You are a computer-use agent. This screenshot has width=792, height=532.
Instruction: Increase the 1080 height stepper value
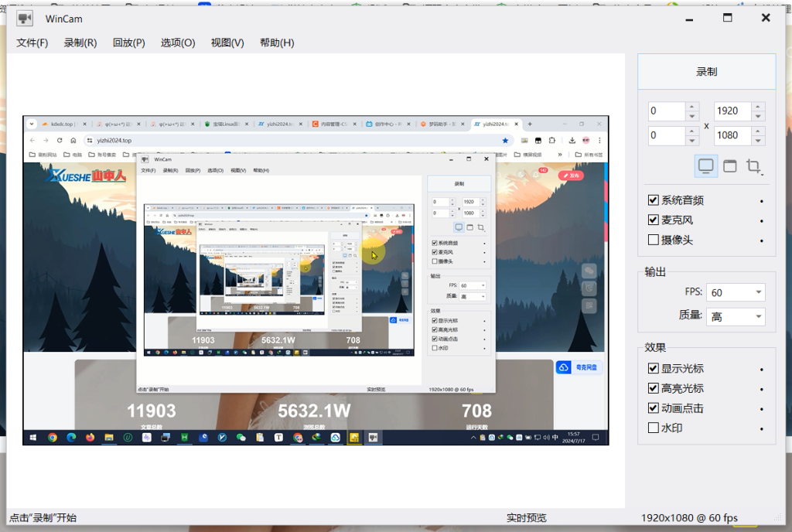759,131
